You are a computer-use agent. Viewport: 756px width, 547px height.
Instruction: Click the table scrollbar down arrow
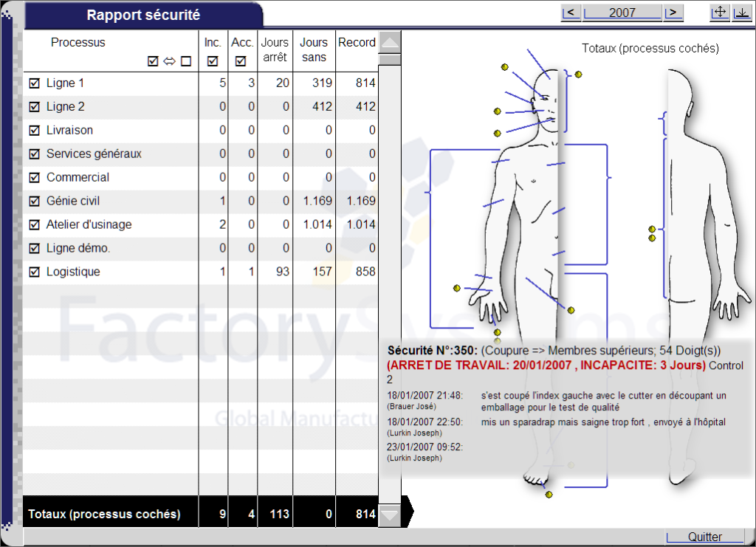point(390,515)
